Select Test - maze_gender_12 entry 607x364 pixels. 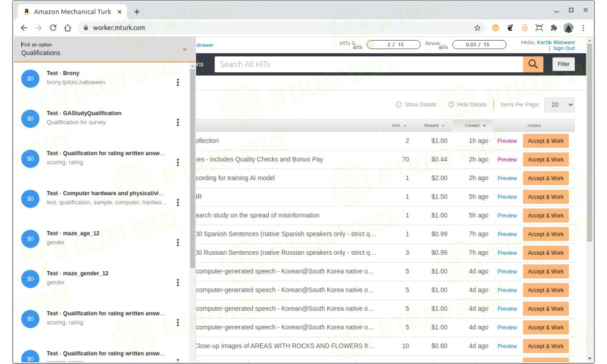pos(78,273)
